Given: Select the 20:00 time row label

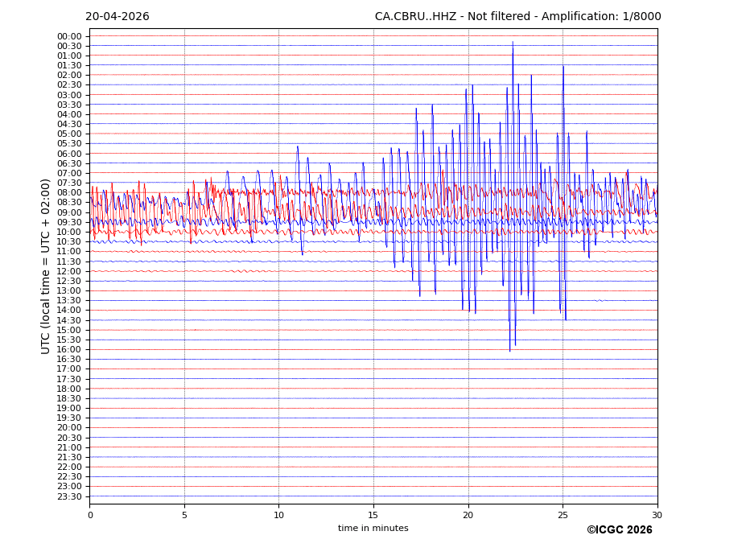Looking at the screenshot, I should coord(69,428).
